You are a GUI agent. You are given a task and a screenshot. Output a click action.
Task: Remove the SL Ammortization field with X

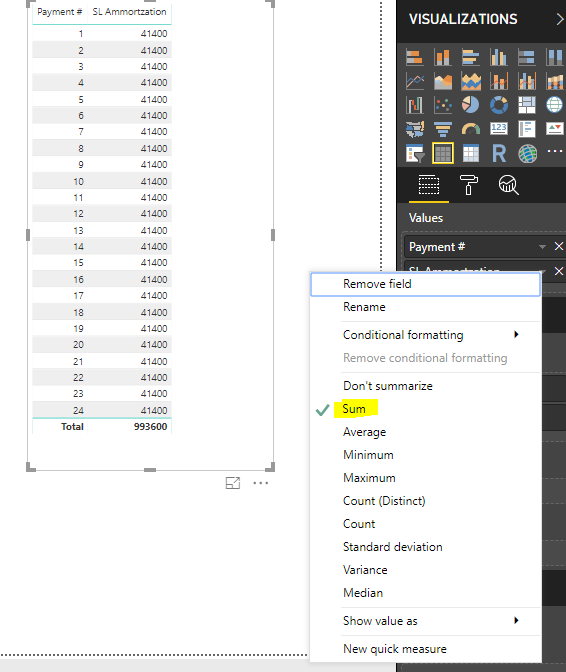(559, 271)
